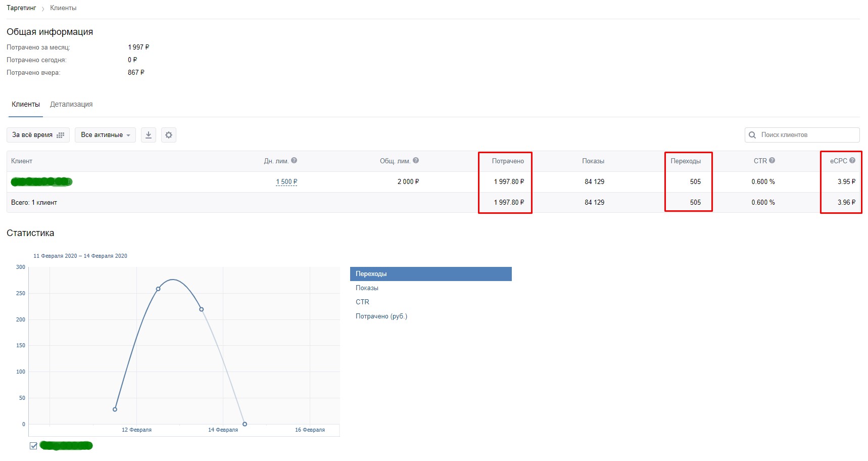The image size is (868, 461).
Task: Click the 1 997.80 ₽ value in client row
Action: [x=509, y=182]
